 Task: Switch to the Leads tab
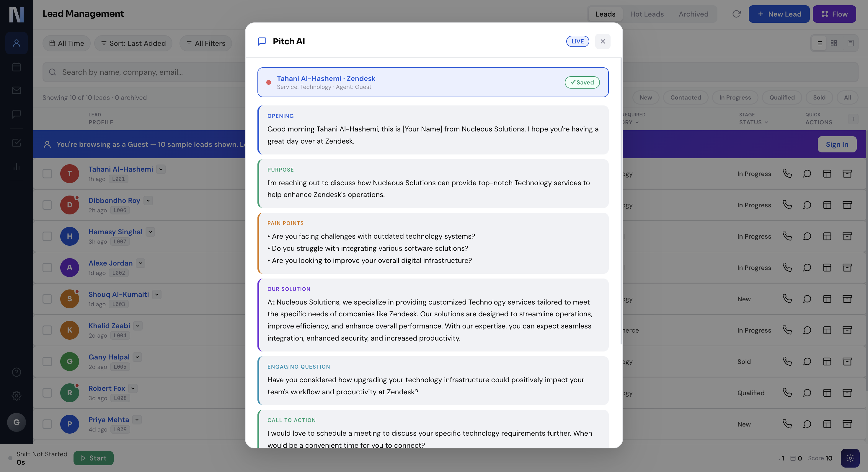(x=605, y=14)
